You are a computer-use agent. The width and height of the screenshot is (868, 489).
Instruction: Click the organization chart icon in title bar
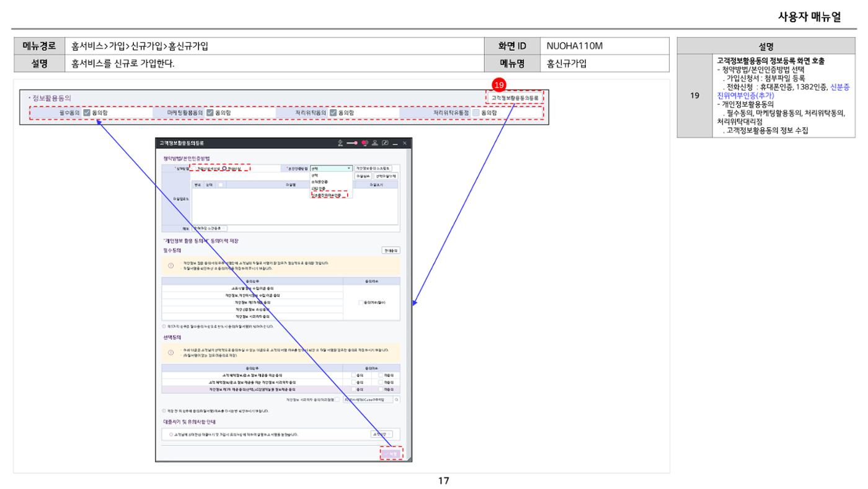[375, 143]
